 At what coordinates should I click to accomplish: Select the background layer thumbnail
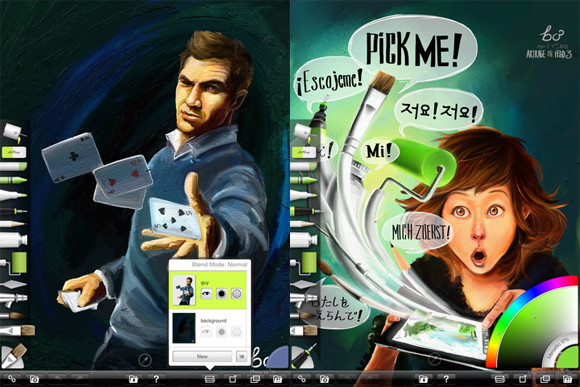[184, 328]
